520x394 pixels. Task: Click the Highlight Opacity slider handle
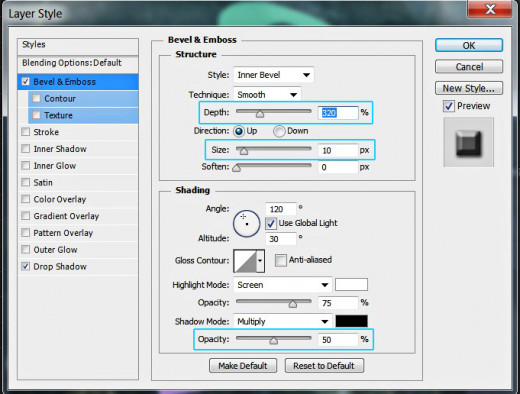coord(293,304)
